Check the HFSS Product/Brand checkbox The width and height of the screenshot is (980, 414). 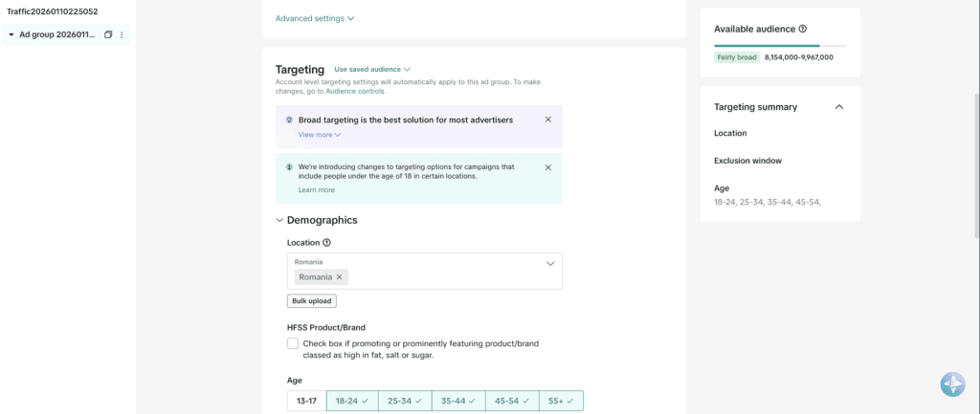293,343
